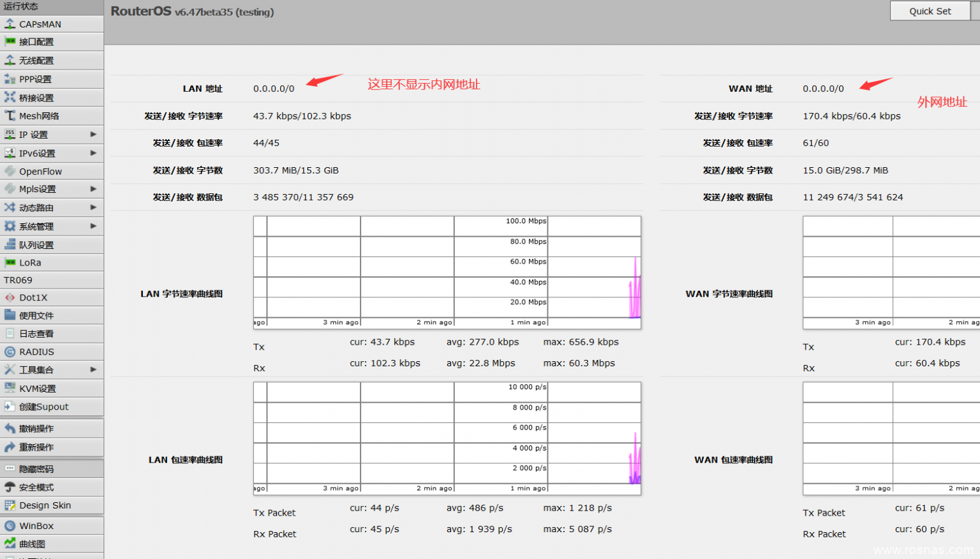Select the TR069 menu entry
This screenshot has width=980, height=559.
[x=18, y=280]
